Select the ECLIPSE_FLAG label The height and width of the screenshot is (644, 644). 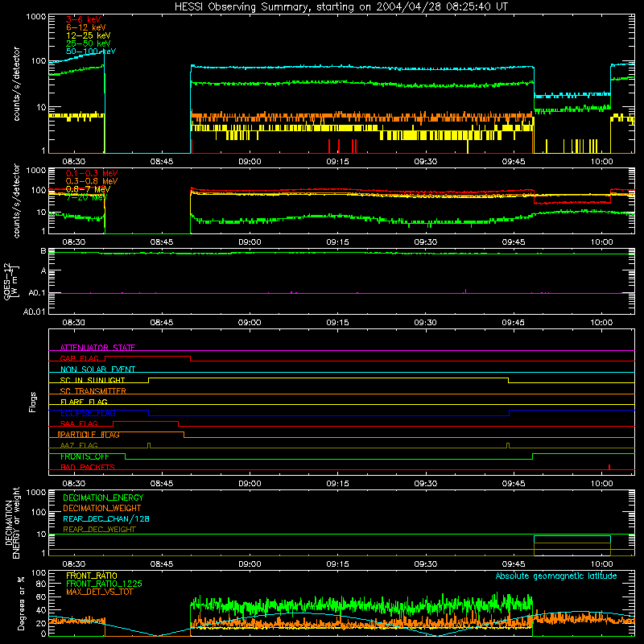pos(88,413)
